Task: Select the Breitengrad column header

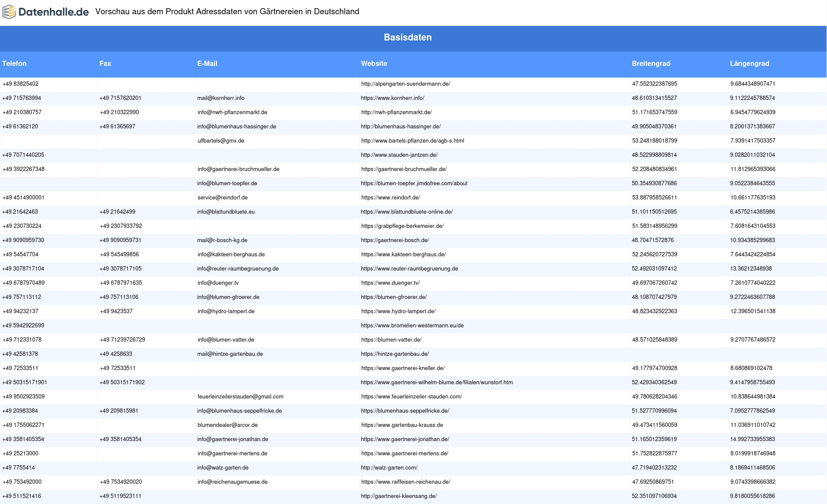Action: 651,63
